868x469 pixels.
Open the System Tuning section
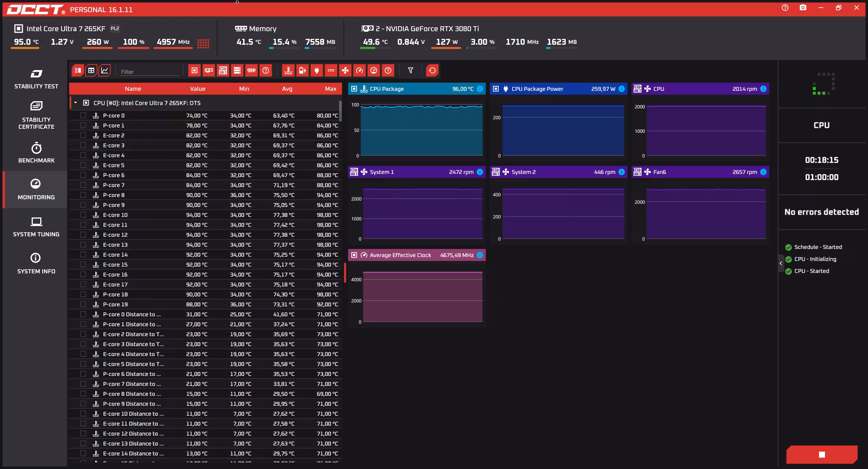tap(36, 227)
